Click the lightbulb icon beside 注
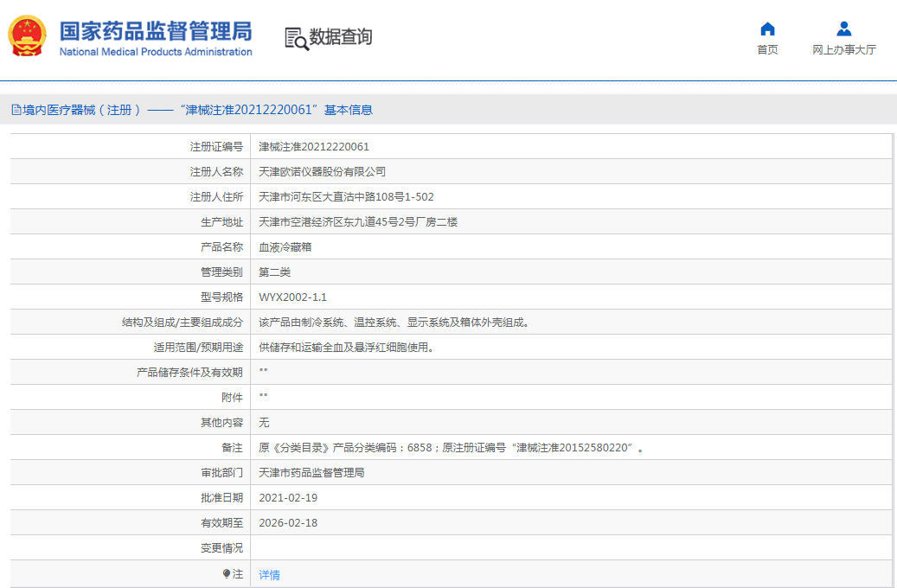The width and height of the screenshot is (897, 588). [227, 573]
